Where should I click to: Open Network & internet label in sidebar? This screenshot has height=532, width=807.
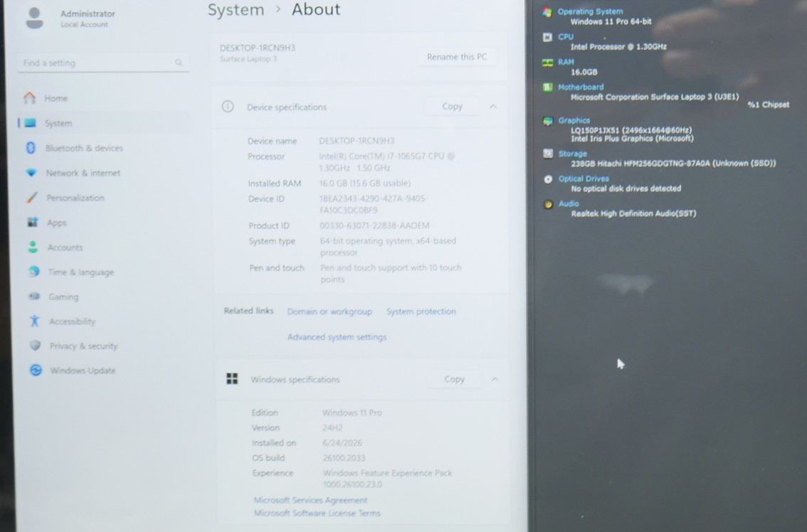(83, 173)
